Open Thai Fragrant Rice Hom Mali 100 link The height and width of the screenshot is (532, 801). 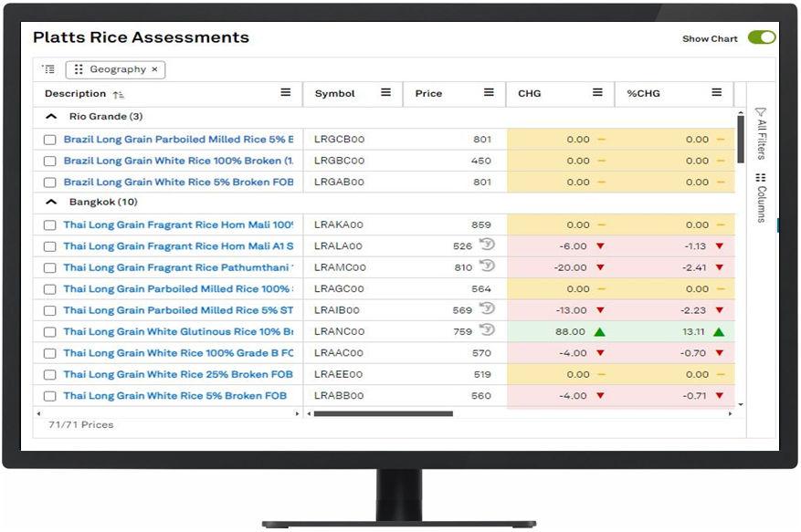[x=178, y=224]
